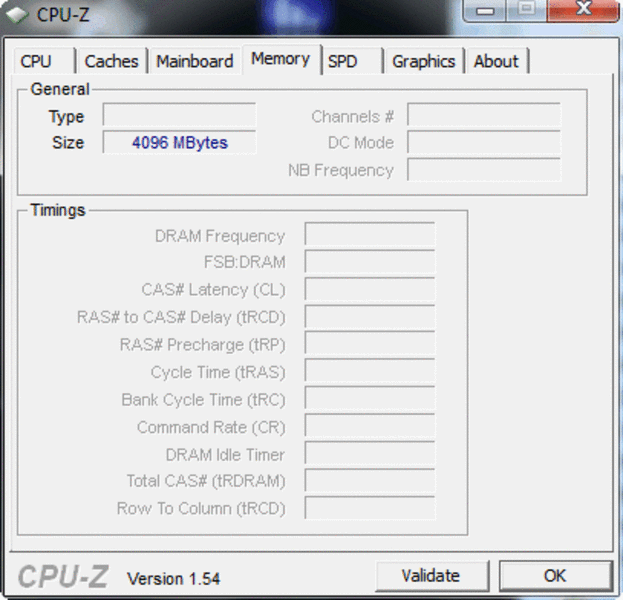This screenshot has width=623, height=600.
Task: Click the Cycle Time (tRAS) field
Action: pos(370,371)
